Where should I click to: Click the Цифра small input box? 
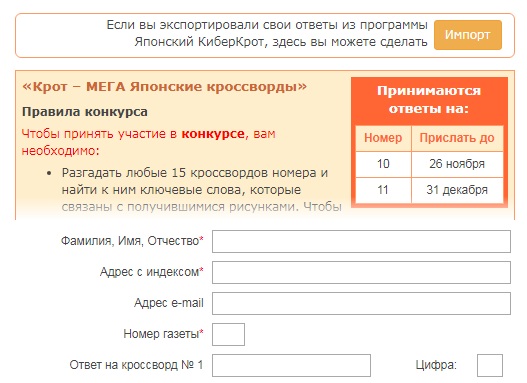(x=490, y=365)
